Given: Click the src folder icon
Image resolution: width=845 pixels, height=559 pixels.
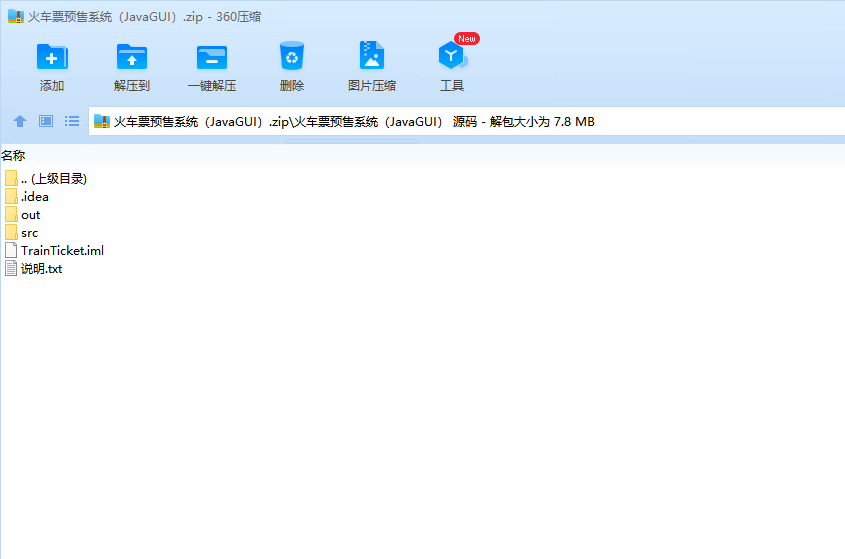Looking at the screenshot, I should pos(11,233).
